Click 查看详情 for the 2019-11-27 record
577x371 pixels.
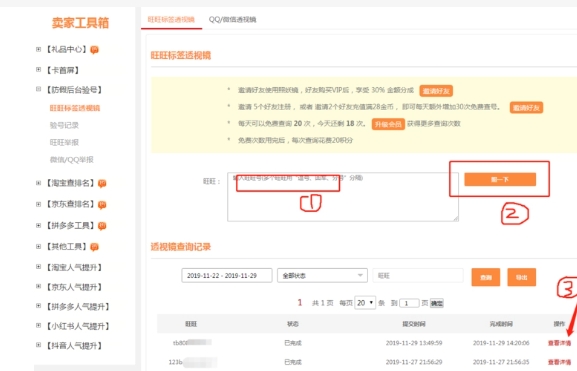point(559,362)
